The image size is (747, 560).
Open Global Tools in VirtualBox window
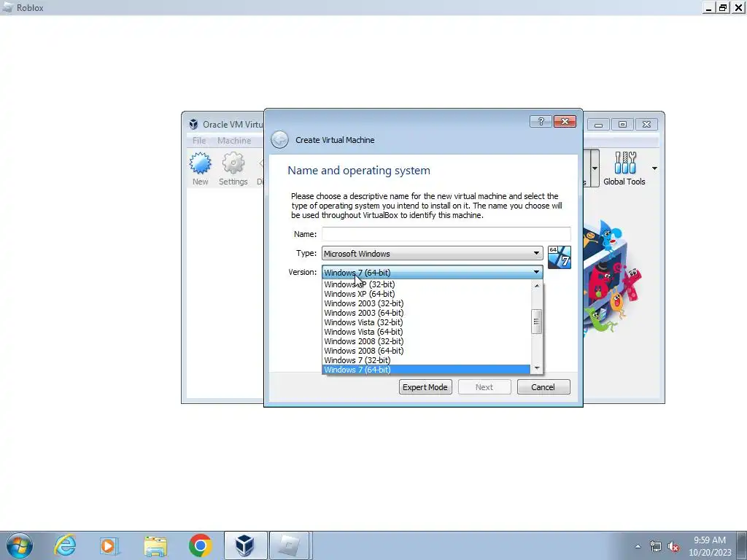624,168
